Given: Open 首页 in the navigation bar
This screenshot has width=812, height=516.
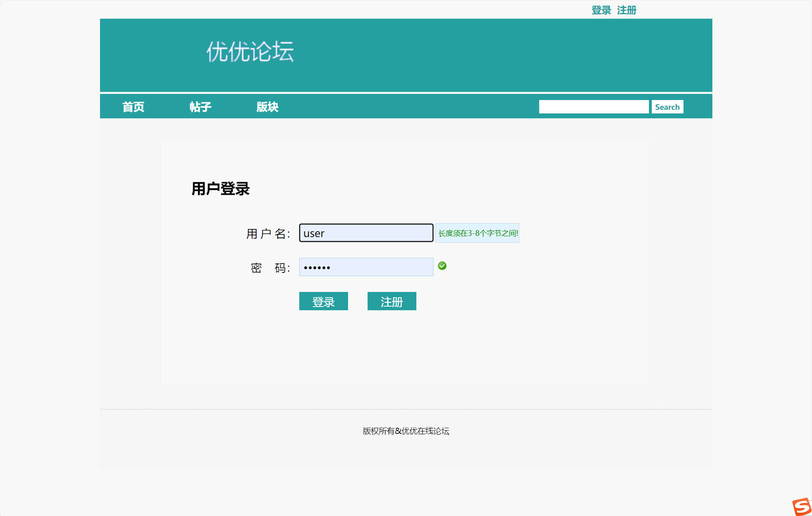Looking at the screenshot, I should pos(134,106).
